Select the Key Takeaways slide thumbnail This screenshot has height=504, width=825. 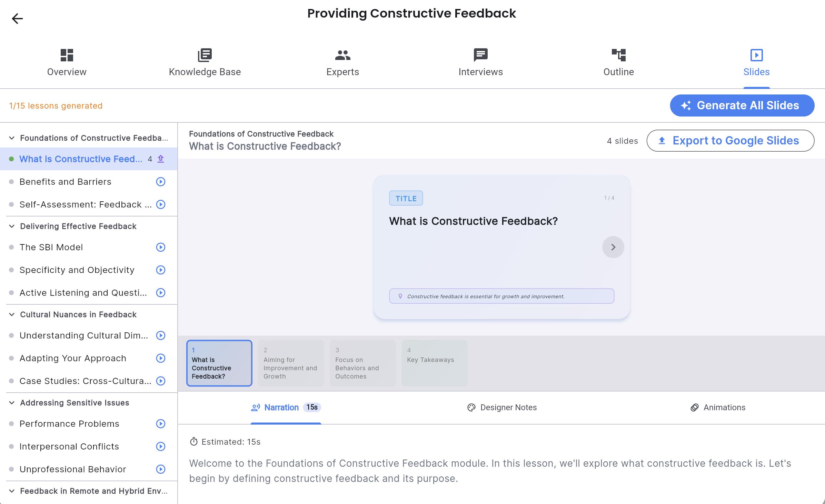click(x=434, y=363)
